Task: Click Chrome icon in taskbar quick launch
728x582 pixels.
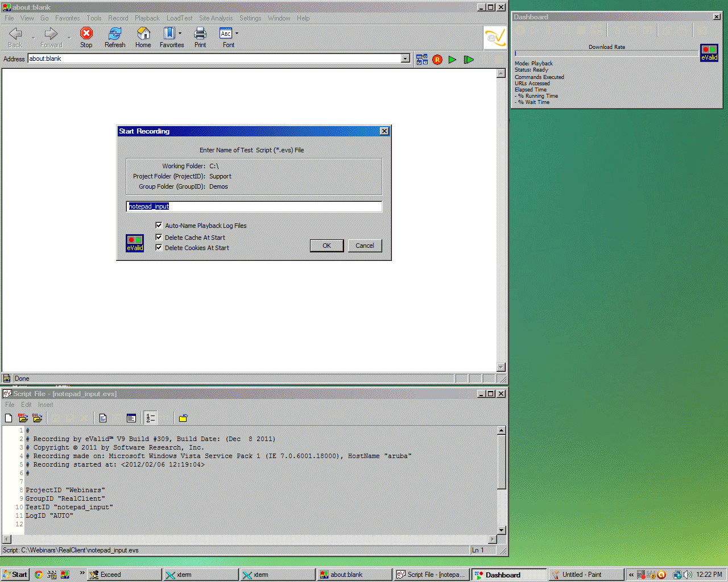Action: pos(38,575)
